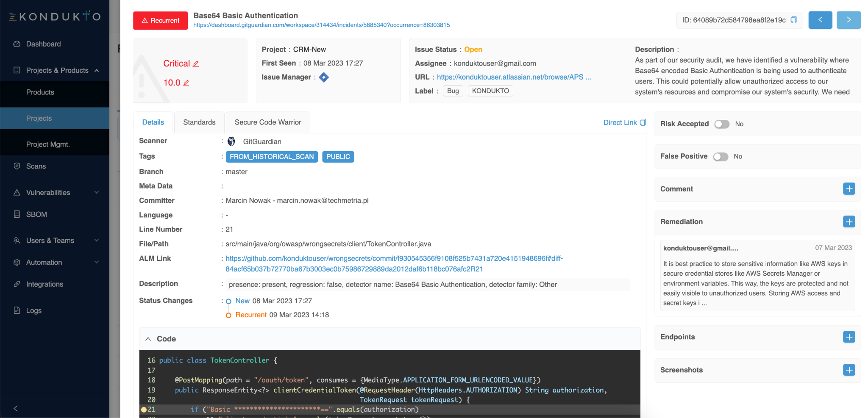Viewport: 868px width, 418px height.
Task: Toggle False Positive to Yes
Action: (x=721, y=156)
